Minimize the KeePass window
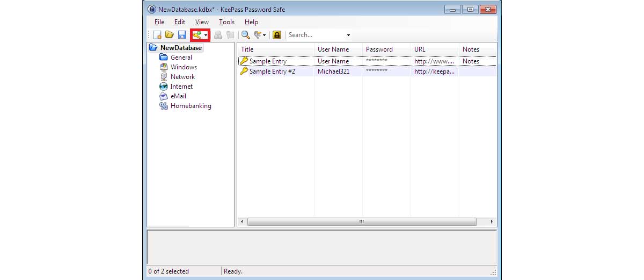The width and height of the screenshot is (644, 280). coord(453,9)
